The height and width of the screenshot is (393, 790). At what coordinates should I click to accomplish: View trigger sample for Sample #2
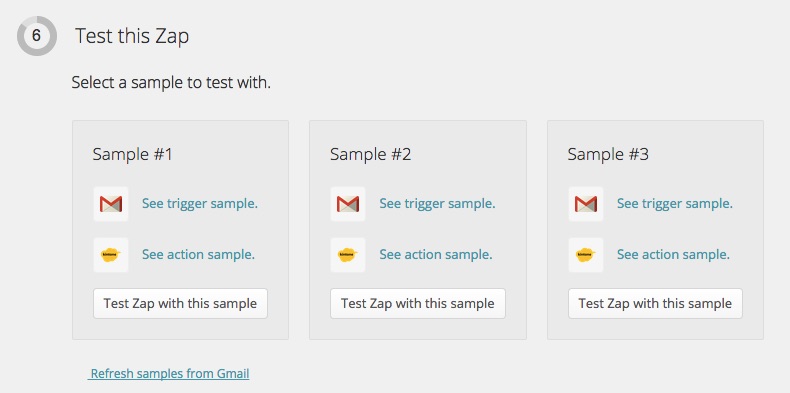(437, 204)
